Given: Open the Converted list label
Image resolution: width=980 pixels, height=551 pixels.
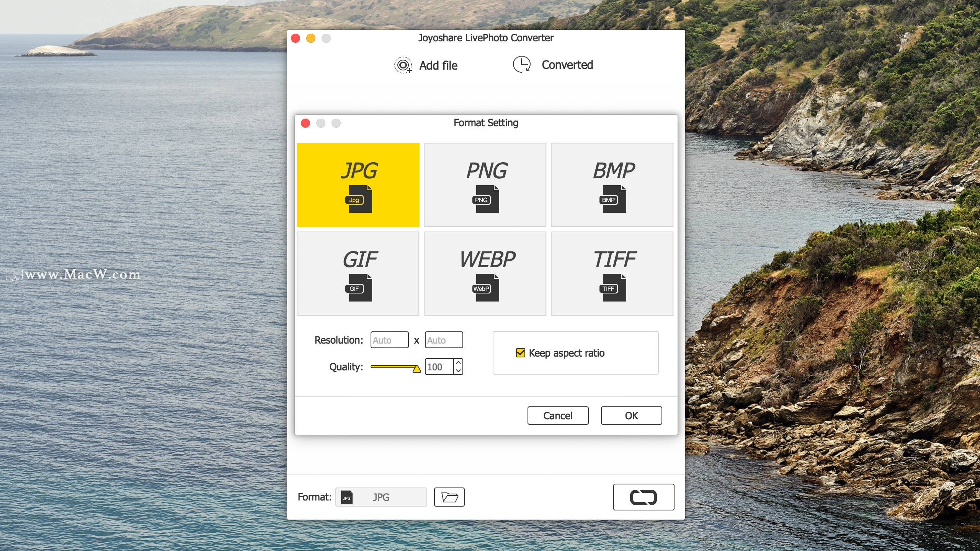Looking at the screenshot, I should tap(567, 65).
